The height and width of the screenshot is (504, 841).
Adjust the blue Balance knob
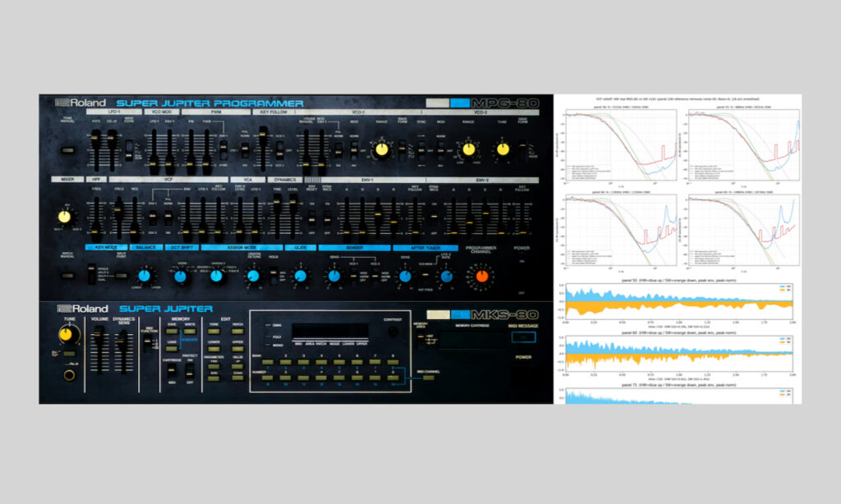click(x=144, y=276)
